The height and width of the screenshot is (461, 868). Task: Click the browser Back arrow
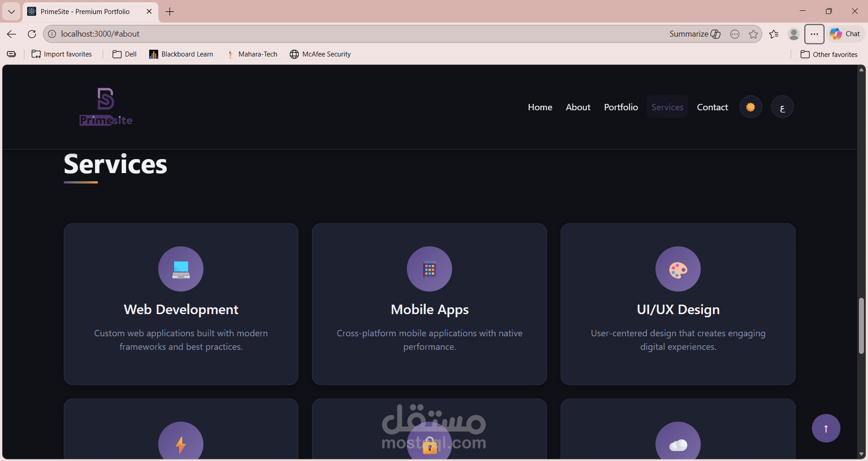pos(12,34)
